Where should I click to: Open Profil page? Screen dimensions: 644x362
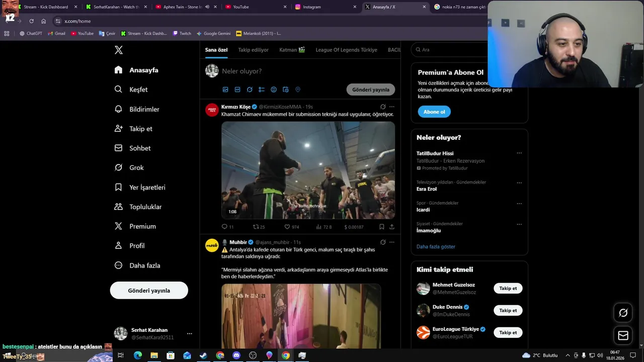129,245
